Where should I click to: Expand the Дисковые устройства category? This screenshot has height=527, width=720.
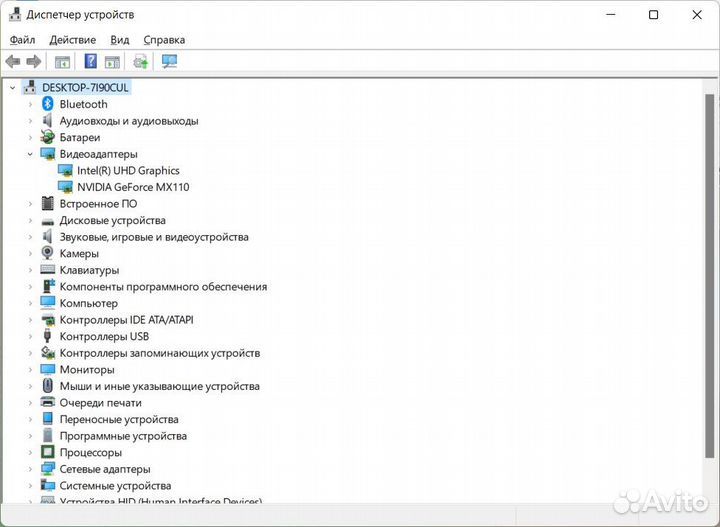[x=30, y=220]
